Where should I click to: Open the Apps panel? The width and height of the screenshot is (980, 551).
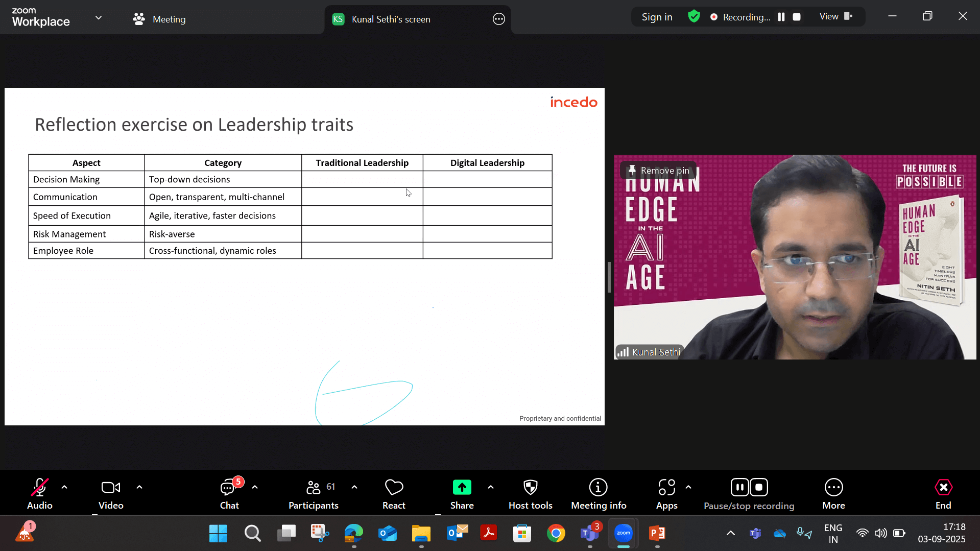[x=666, y=493]
